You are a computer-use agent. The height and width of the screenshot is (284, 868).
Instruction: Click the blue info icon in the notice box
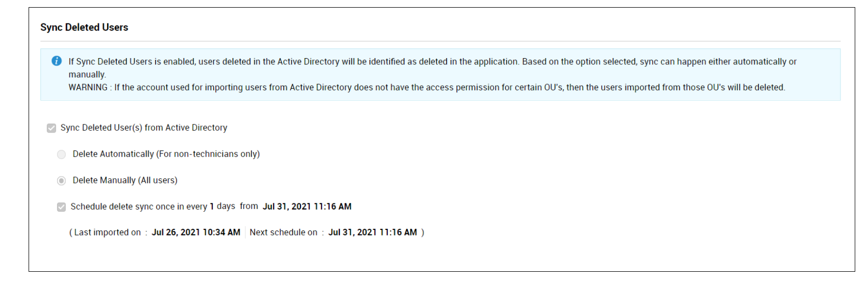click(57, 61)
